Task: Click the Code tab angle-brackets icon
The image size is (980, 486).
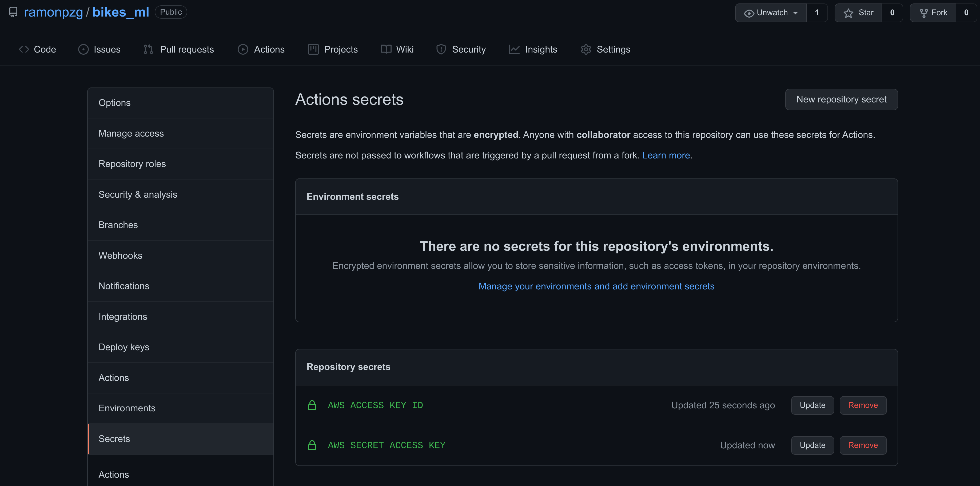Action: pos(24,49)
